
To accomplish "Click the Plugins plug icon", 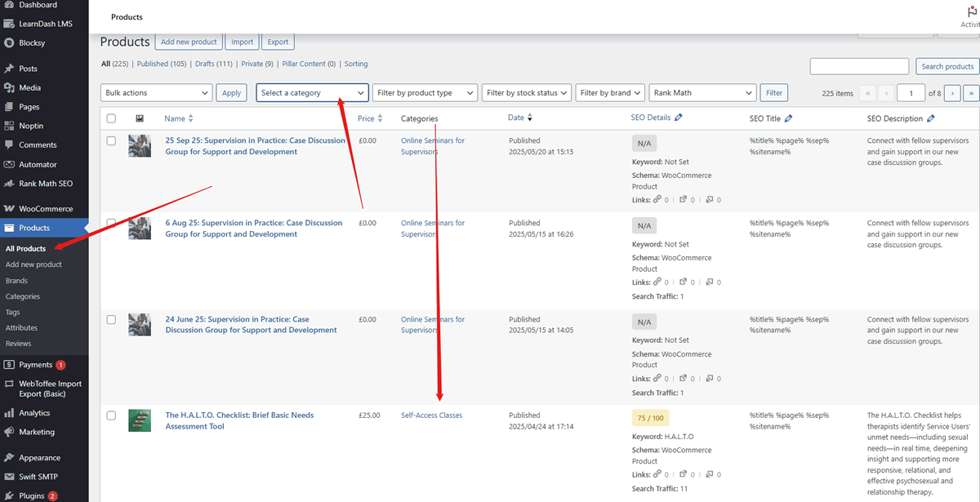I will pos(9,495).
